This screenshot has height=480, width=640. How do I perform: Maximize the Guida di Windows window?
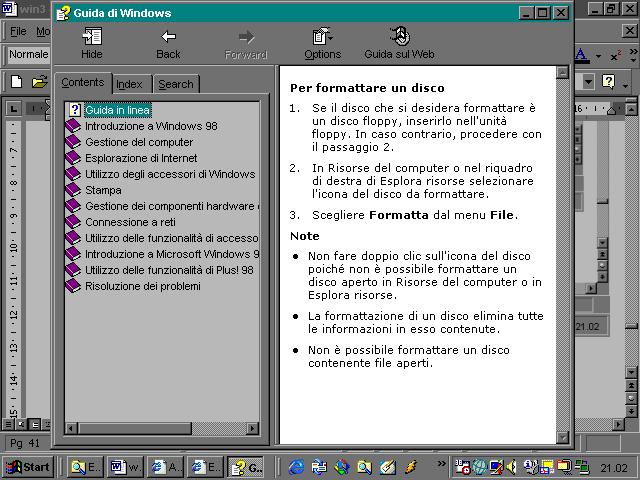[542, 13]
